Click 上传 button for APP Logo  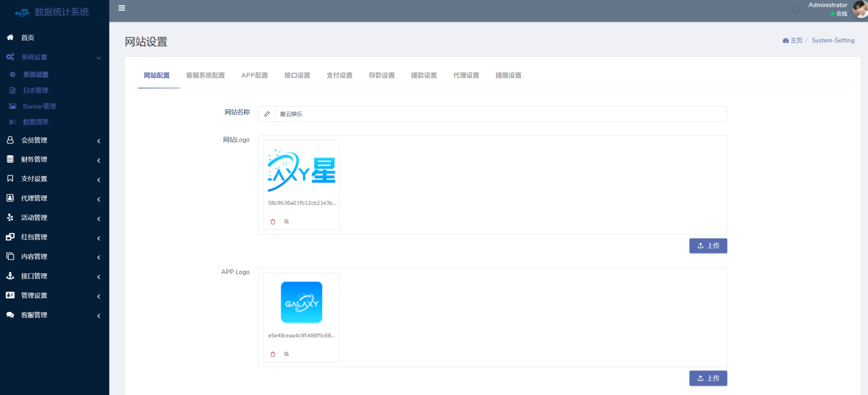coord(708,378)
